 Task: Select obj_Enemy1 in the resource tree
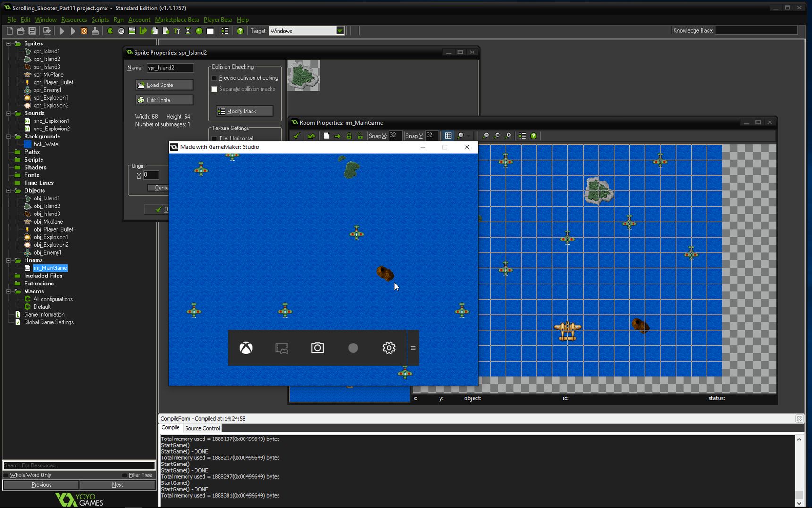tap(47, 253)
